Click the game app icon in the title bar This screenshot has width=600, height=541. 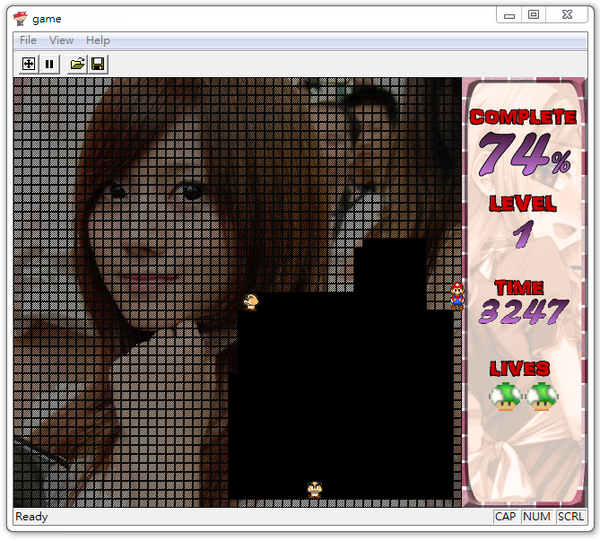pos(20,18)
